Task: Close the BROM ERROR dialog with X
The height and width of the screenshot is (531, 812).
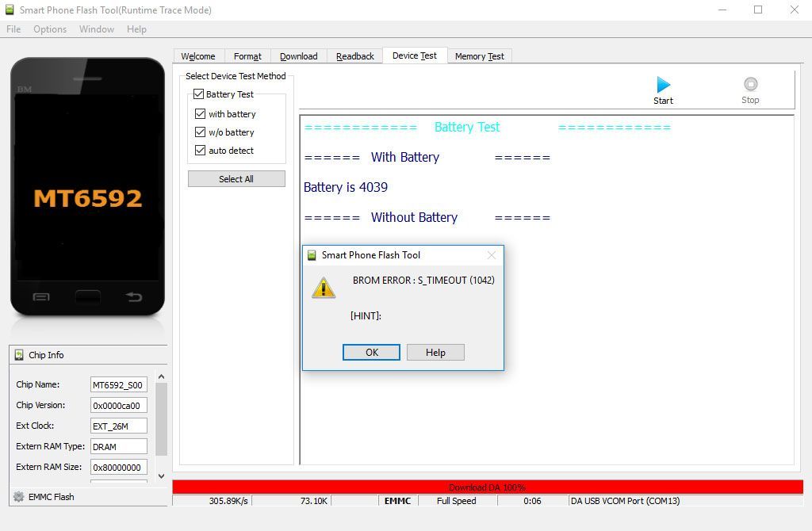Action: [492, 255]
